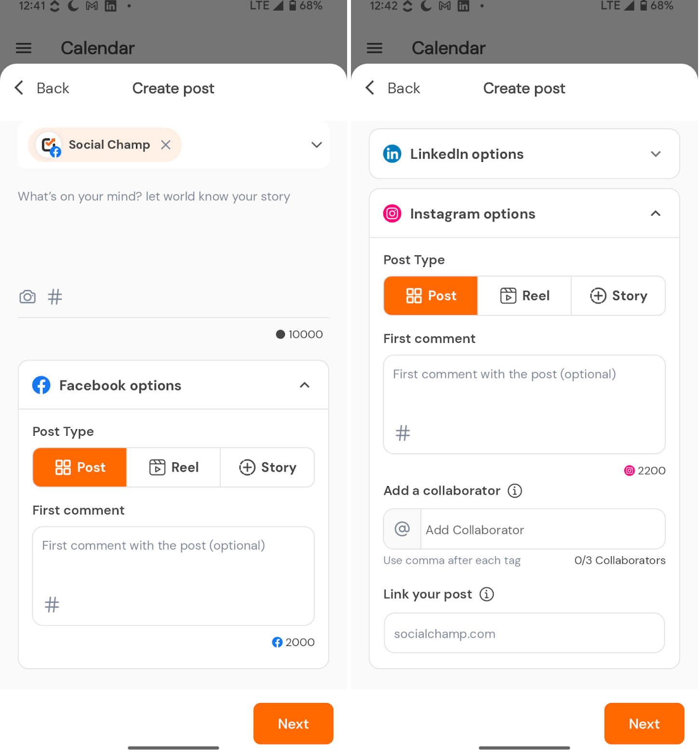This screenshot has width=700, height=756.
Task: Collapse the Facebook options section
Action: [305, 386]
